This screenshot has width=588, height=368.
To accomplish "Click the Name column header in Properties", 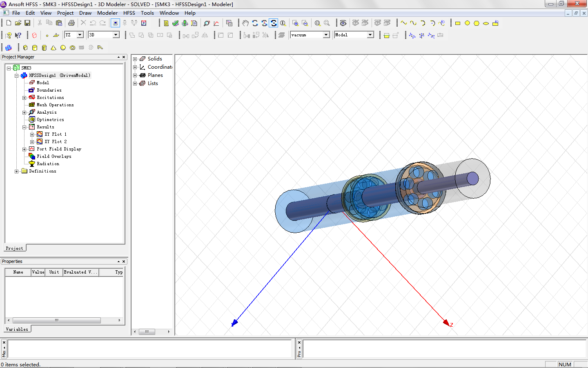I will [x=18, y=272].
